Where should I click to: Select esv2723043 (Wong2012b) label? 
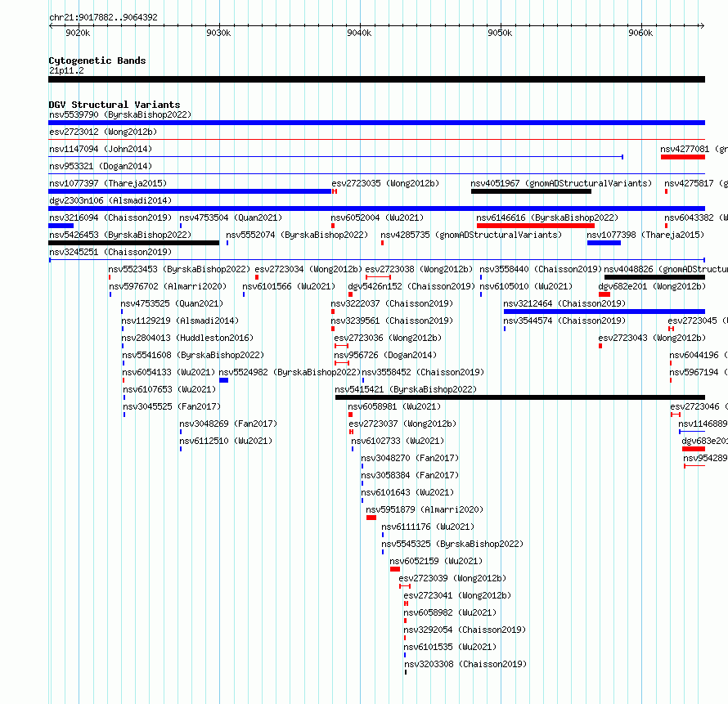click(x=652, y=338)
